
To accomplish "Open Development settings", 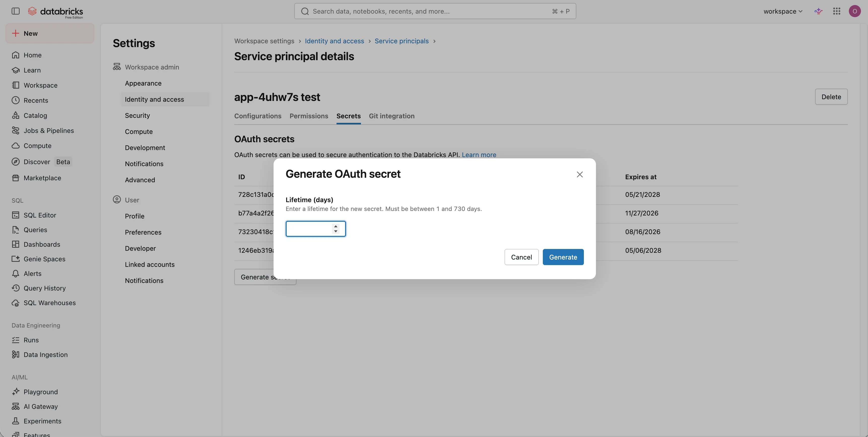I will pos(165,148).
